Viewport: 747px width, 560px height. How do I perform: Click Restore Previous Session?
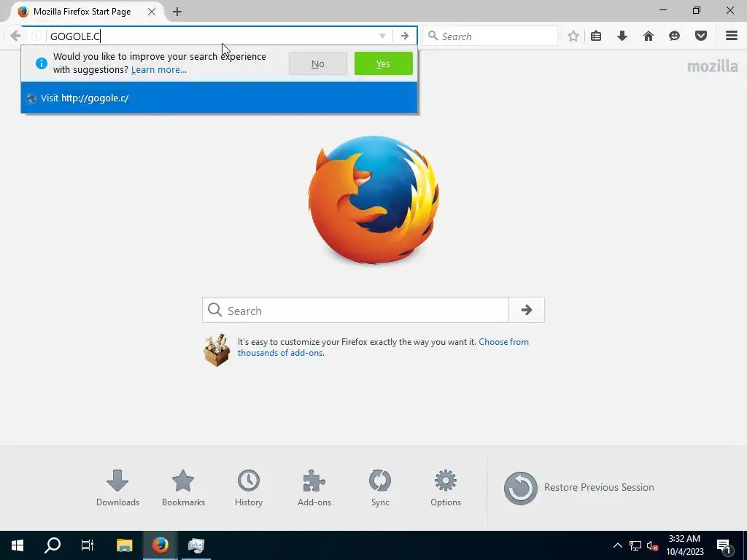point(578,488)
